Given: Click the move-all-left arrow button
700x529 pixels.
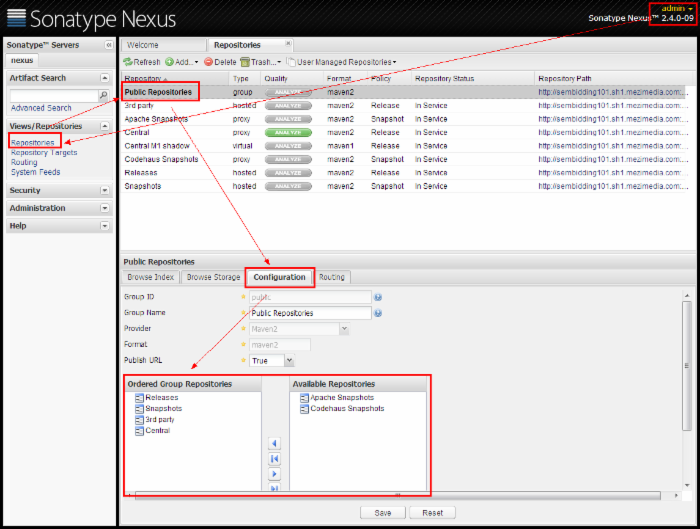Looking at the screenshot, I should click(x=275, y=458).
